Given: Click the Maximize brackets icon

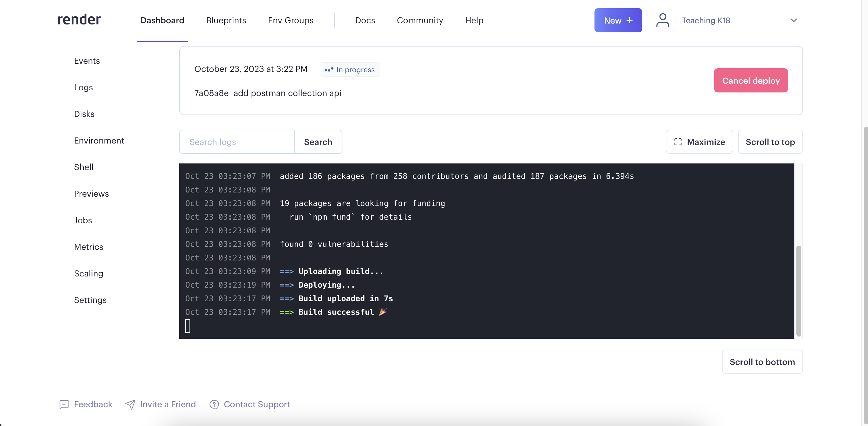Looking at the screenshot, I should tap(678, 142).
